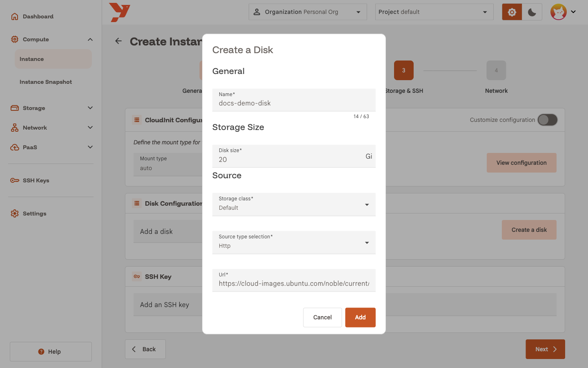
Task: Go to Dashboard from sidebar
Action: tap(38, 16)
